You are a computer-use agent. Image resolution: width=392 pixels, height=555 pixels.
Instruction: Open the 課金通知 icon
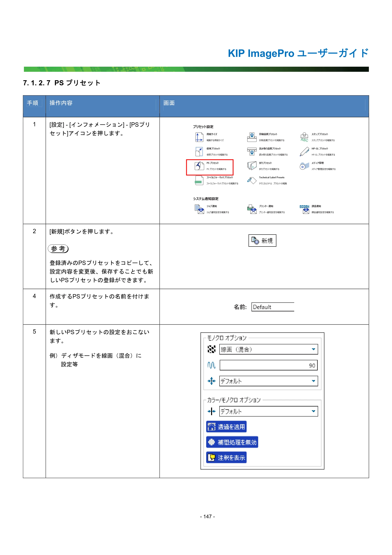tap(305, 209)
